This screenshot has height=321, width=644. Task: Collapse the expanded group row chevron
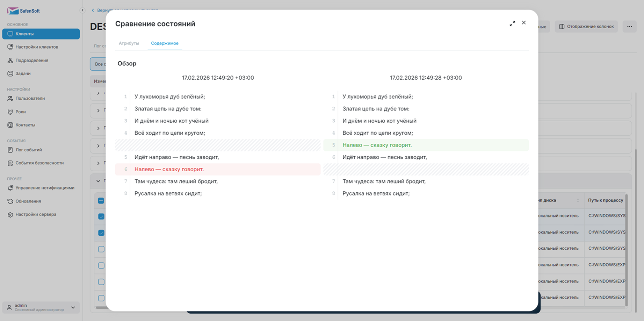coord(98,181)
